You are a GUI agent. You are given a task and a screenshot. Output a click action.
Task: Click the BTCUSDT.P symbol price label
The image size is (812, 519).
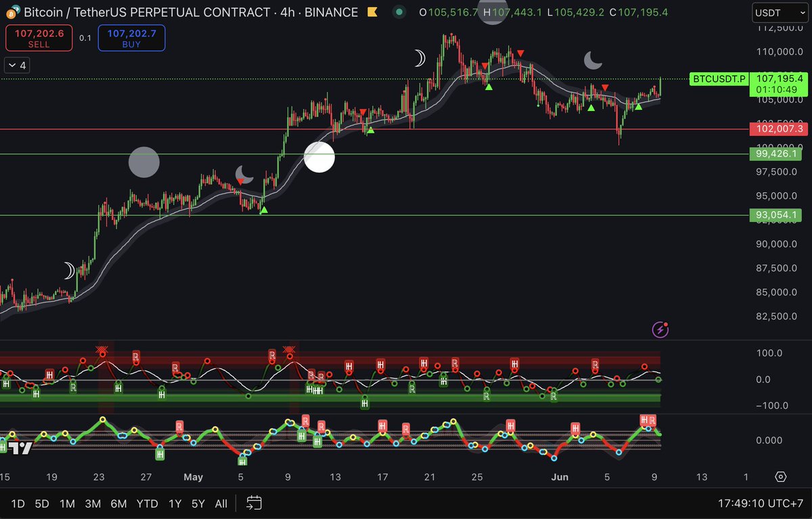pos(719,79)
